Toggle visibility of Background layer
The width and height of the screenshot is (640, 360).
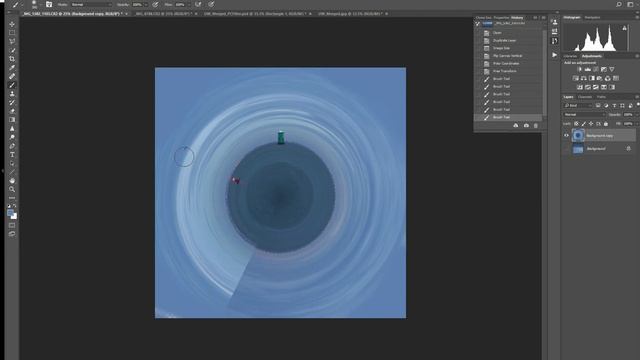(566, 149)
